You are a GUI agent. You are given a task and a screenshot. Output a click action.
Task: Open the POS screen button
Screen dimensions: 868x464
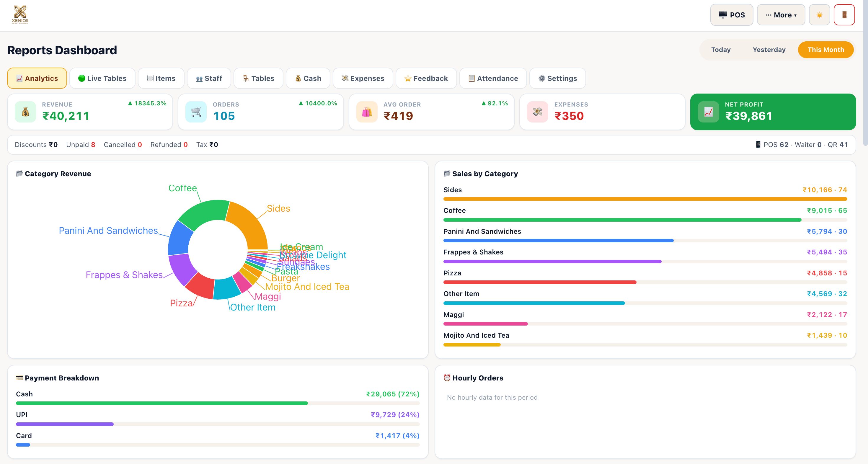coord(732,15)
